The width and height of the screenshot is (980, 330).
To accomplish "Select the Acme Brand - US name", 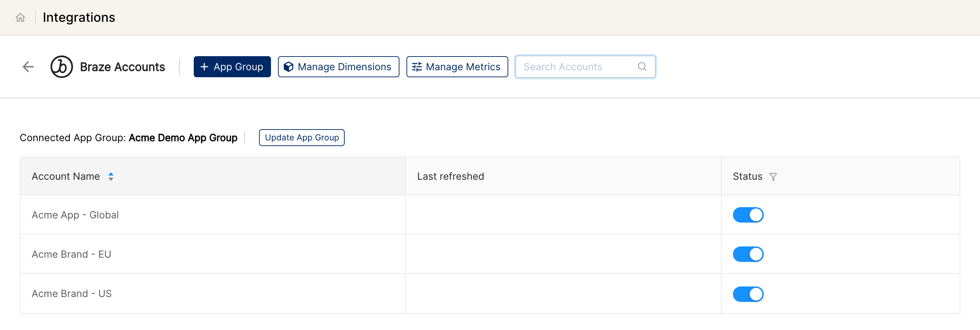I will click(72, 294).
